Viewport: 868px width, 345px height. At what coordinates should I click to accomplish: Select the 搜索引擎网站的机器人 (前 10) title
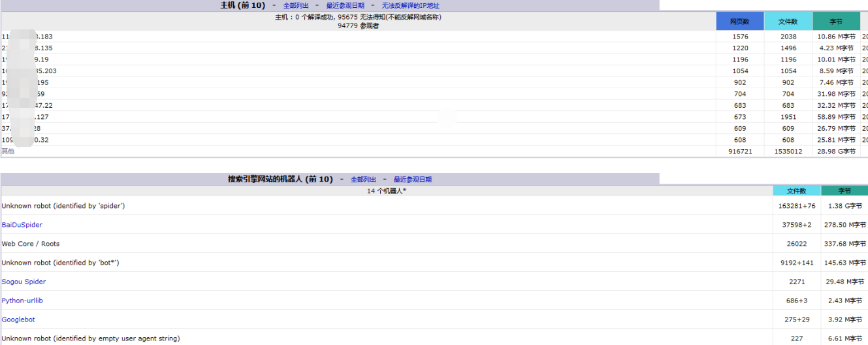coord(280,179)
